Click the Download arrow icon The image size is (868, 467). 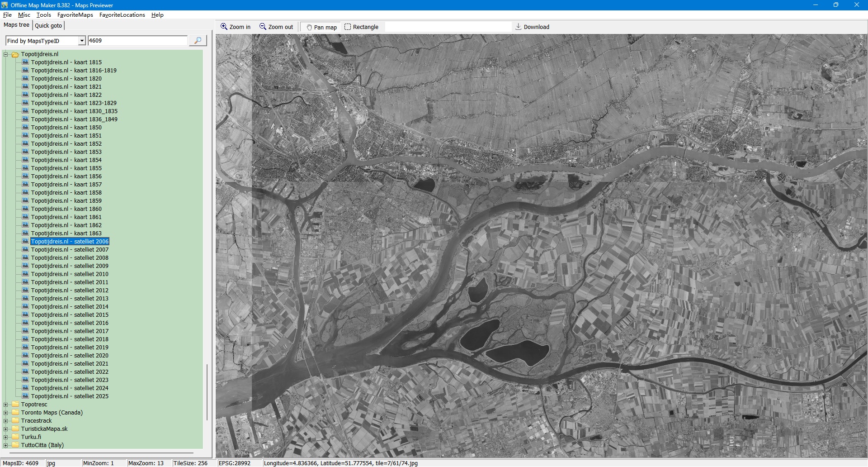(519, 27)
